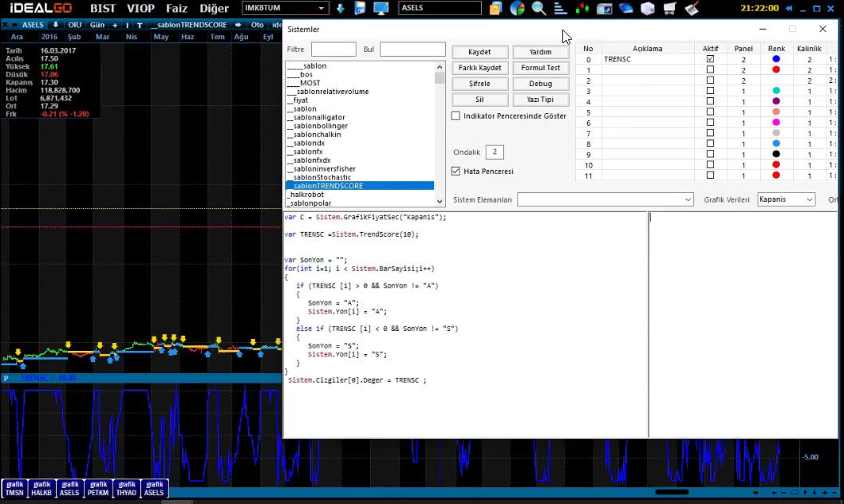Click the blue book icon in top toolbar

coord(625,8)
